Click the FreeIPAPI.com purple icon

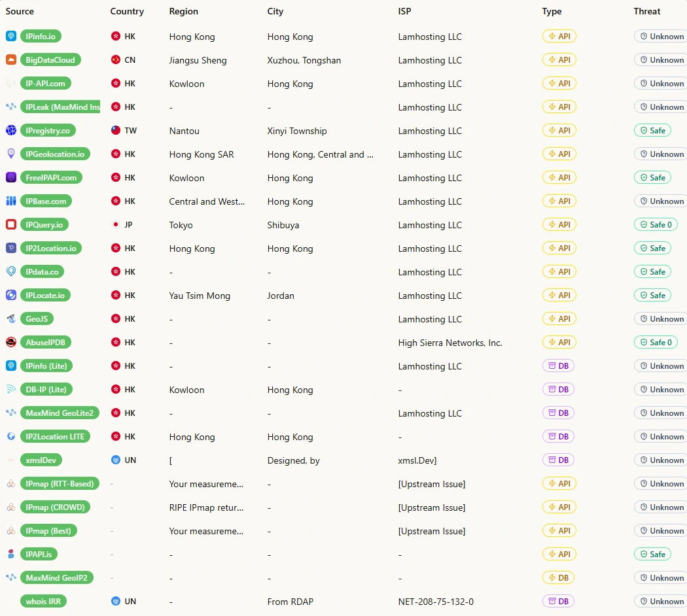[x=11, y=177]
